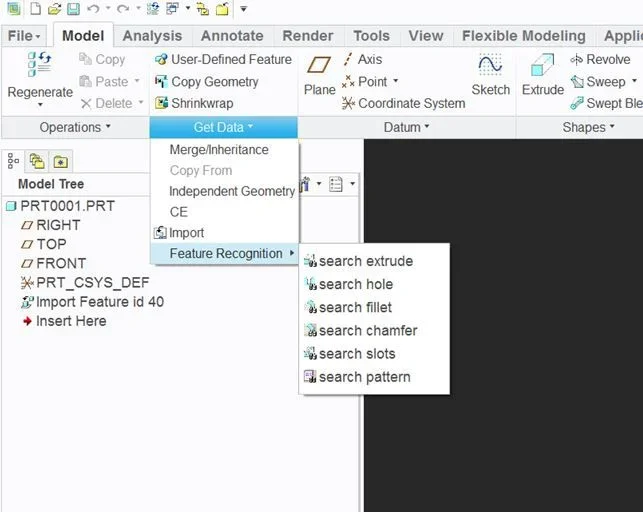643x512 pixels.
Task: Open the Sketch tool
Action: click(490, 66)
